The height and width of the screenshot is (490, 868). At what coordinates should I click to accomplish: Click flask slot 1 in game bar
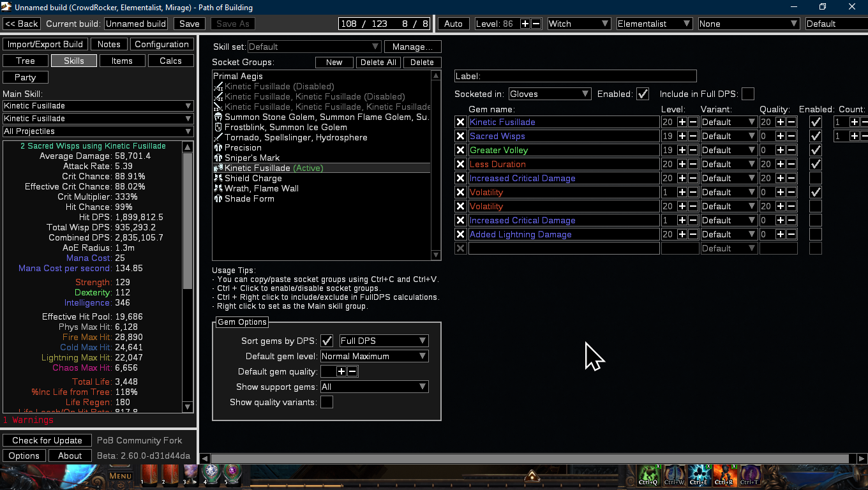click(x=149, y=475)
